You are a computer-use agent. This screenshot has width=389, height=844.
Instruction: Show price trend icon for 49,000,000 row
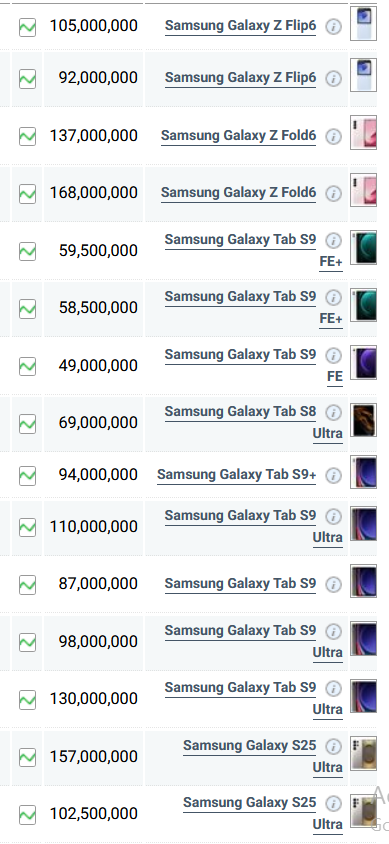[x=27, y=367]
